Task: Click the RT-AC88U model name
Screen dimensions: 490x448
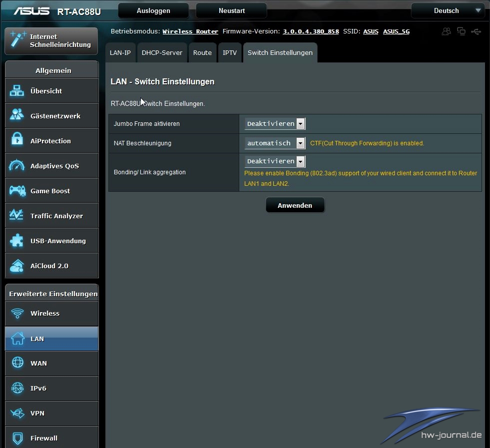Action: click(79, 11)
